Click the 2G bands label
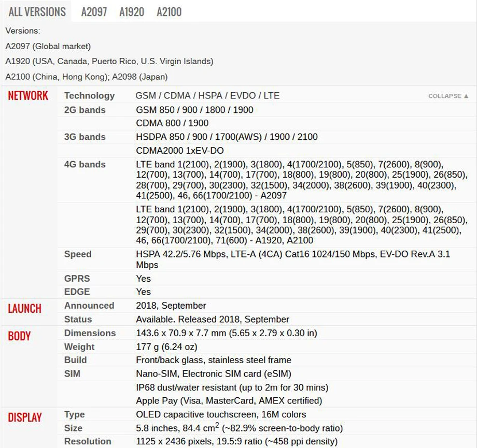This screenshot has height=448, width=477. (85, 110)
